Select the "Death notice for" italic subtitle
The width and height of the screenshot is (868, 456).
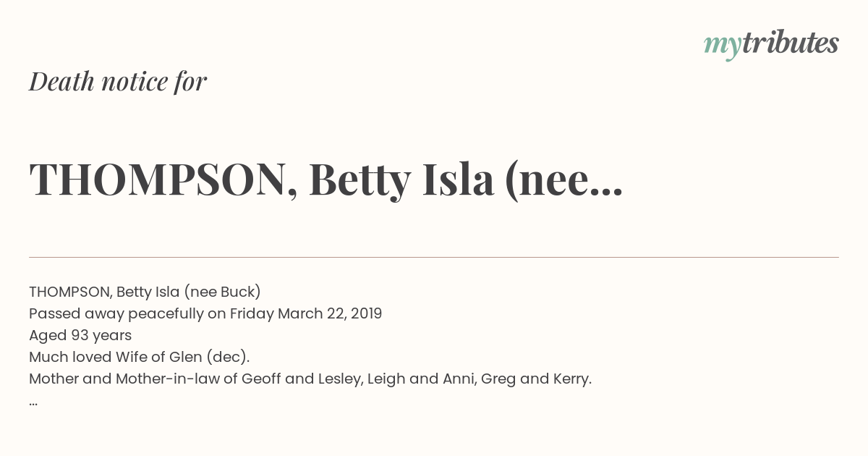(118, 82)
